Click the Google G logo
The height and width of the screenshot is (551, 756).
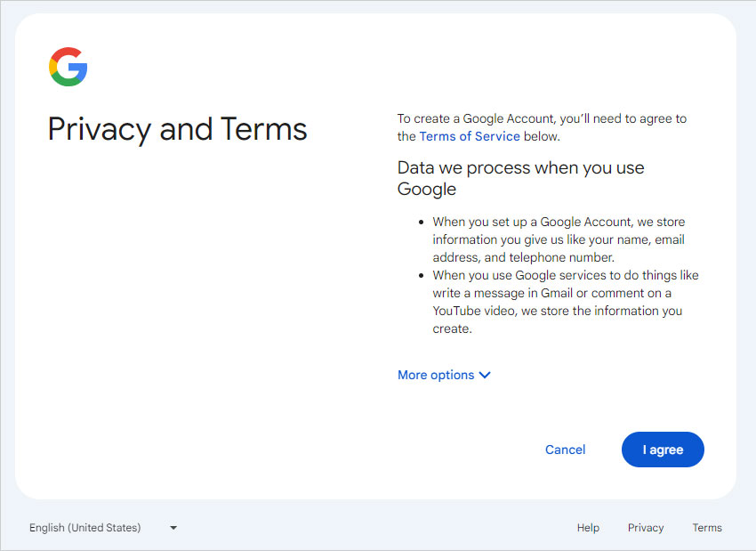[68, 67]
